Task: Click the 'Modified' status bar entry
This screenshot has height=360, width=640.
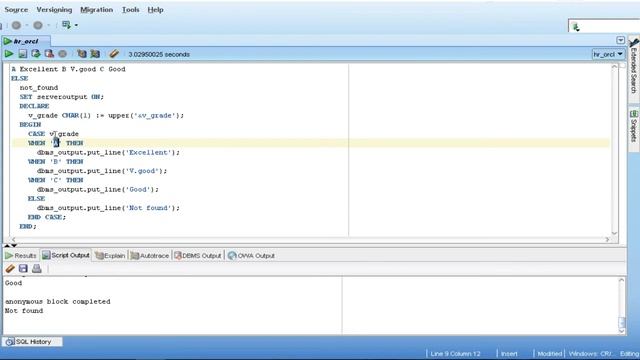Action: pyautogui.click(x=549, y=353)
